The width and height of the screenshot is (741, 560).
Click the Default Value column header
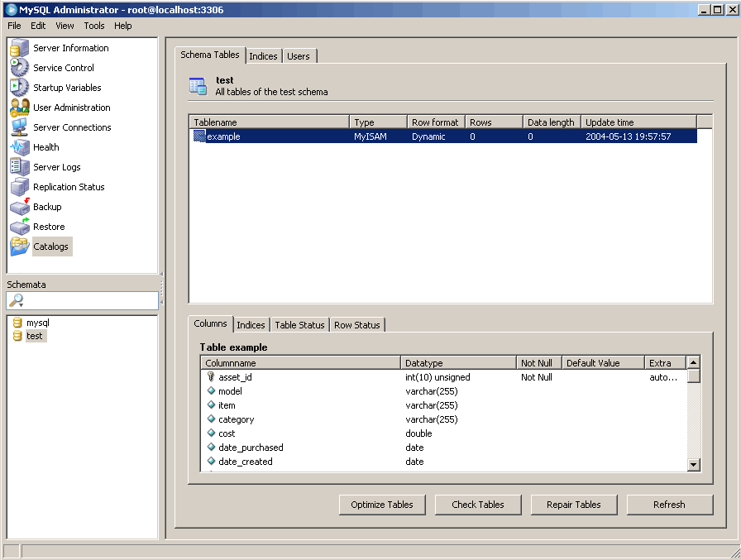pyautogui.click(x=604, y=363)
